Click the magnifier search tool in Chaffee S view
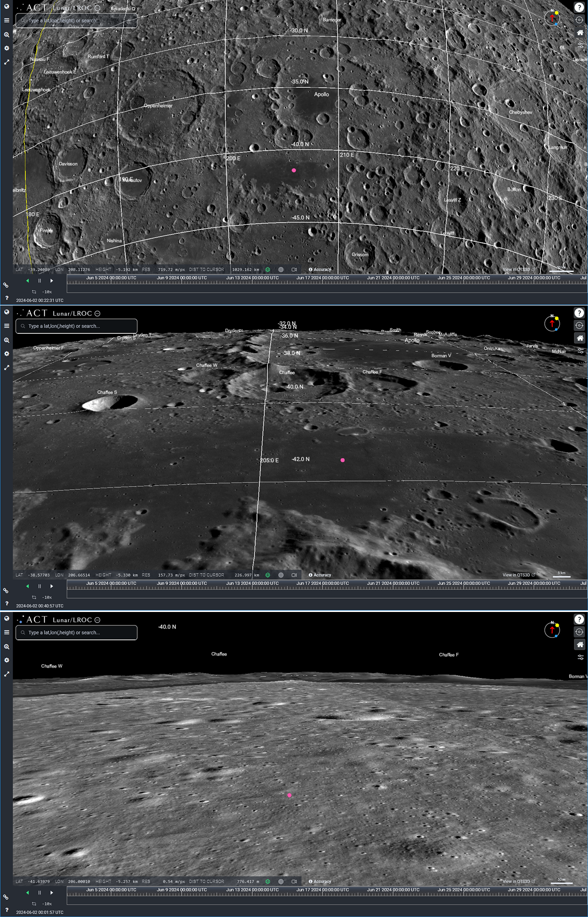 (7, 340)
